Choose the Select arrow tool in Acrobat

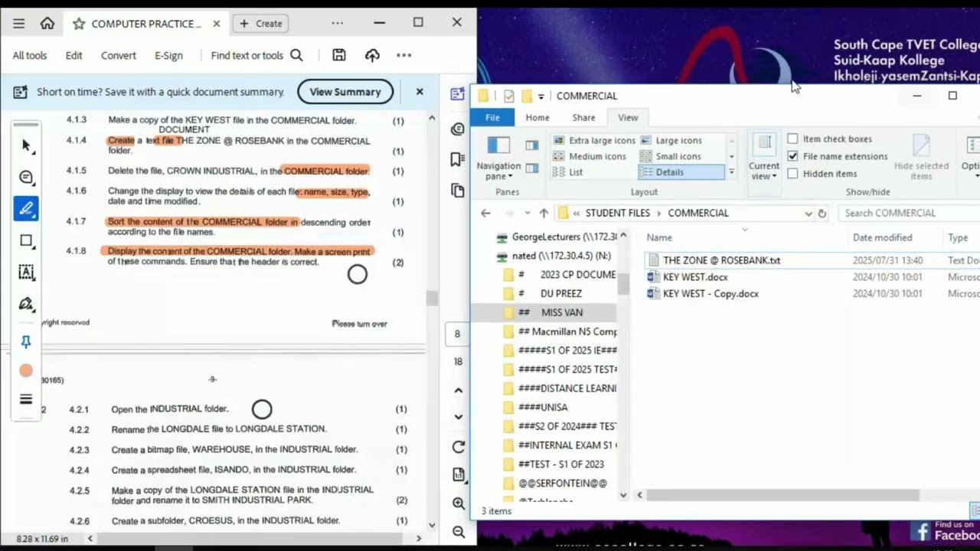point(27,145)
